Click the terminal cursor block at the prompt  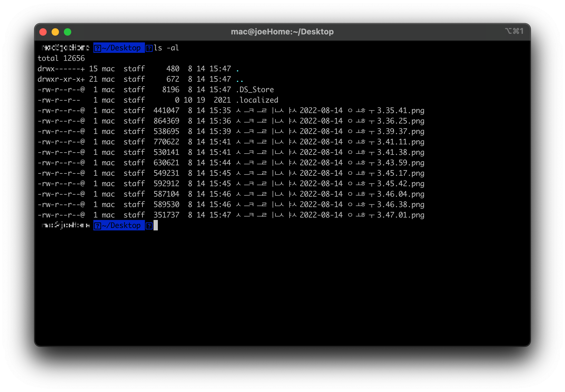(x=156, y=225)
